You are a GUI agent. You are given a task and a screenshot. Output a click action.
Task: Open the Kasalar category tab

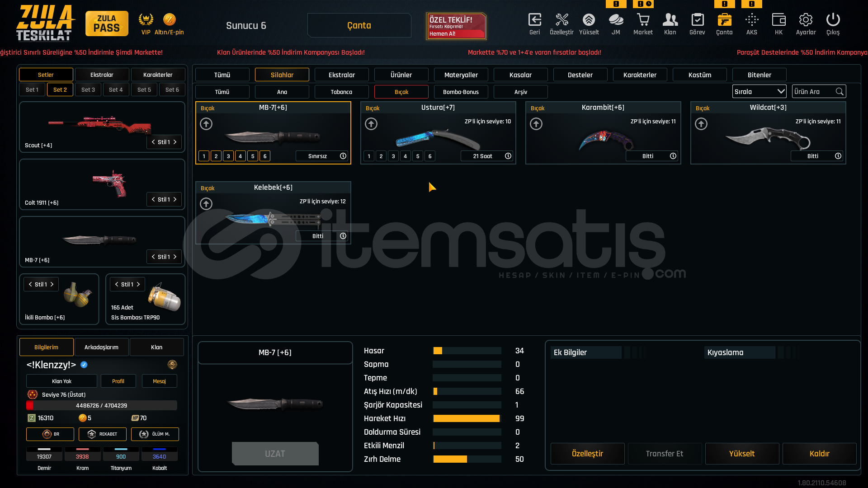tap(520, 75)
